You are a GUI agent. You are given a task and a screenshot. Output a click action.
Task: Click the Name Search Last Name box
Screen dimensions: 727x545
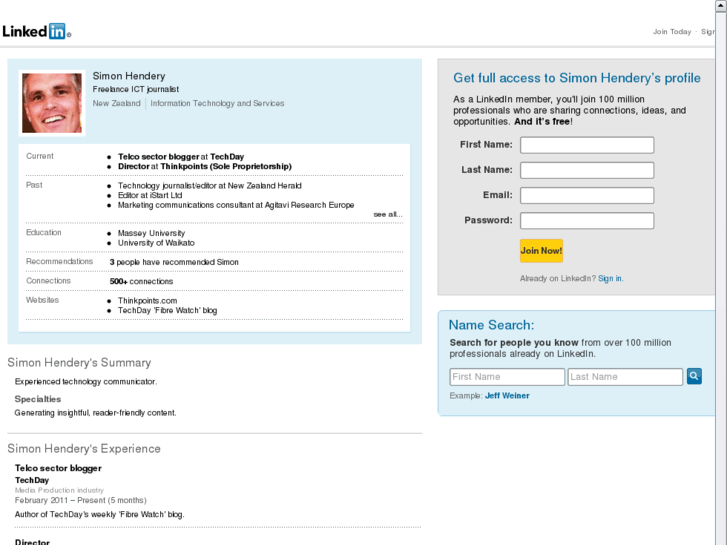coord(625,377)
